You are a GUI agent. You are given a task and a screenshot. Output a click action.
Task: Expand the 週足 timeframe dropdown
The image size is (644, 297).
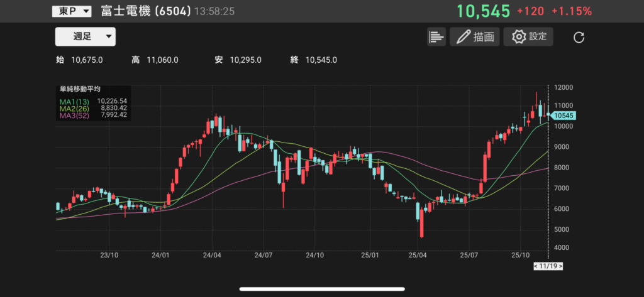click(x=85, y=37)
